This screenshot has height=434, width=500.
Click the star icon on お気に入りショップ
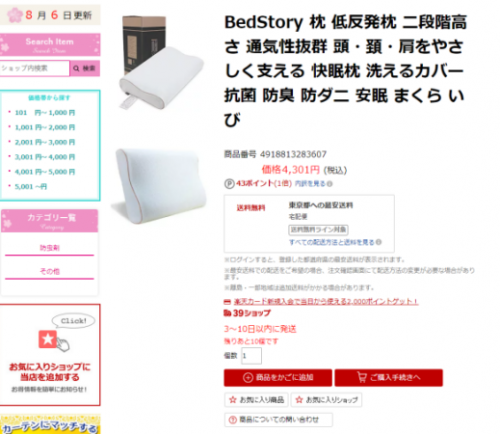[299, 399]
